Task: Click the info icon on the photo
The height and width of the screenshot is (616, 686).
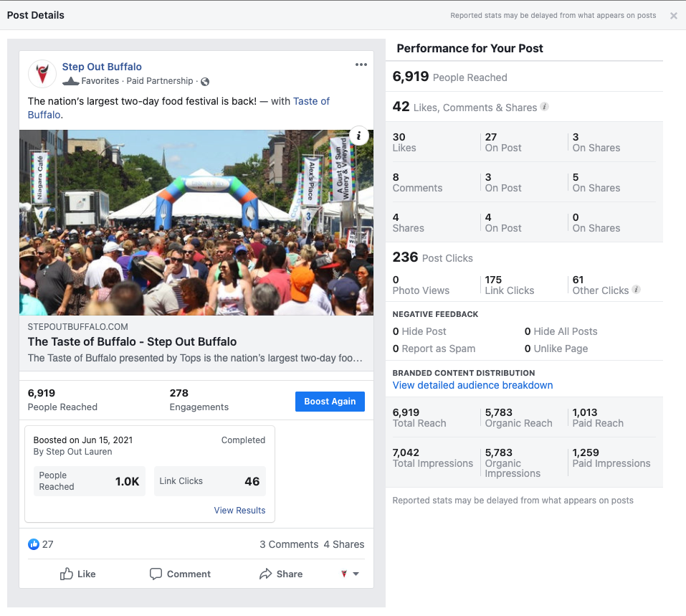Action: tap(358, 136)
